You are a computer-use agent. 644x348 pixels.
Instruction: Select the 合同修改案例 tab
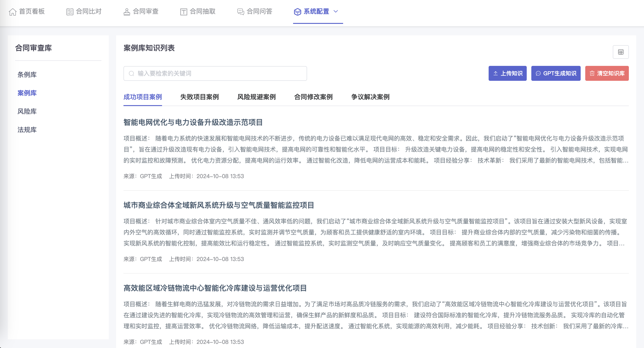313,97
